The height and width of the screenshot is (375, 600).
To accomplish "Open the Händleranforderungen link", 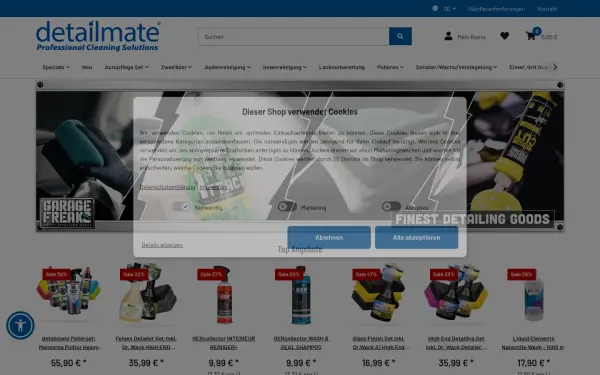I will pyautogui.click(x=496, y=8).
